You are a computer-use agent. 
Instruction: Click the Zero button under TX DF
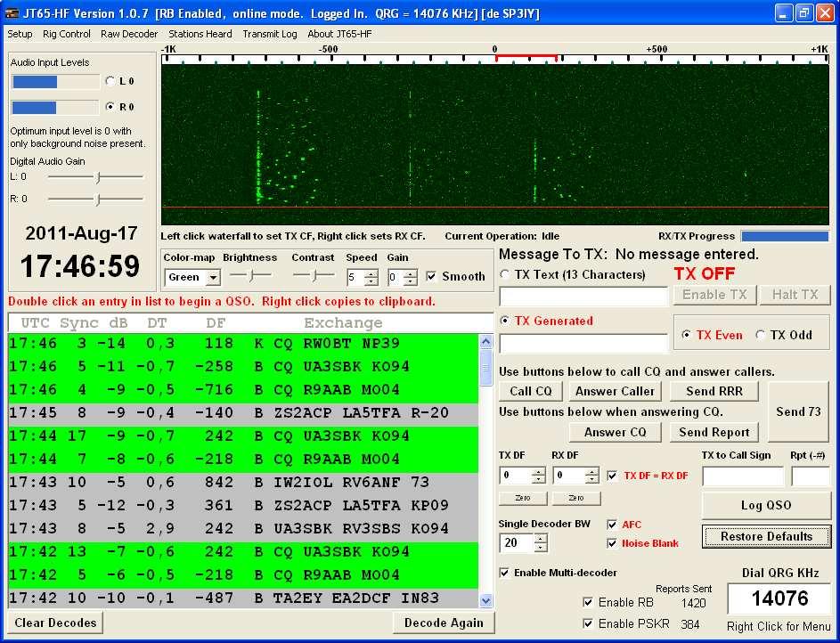tap(523, 498)
